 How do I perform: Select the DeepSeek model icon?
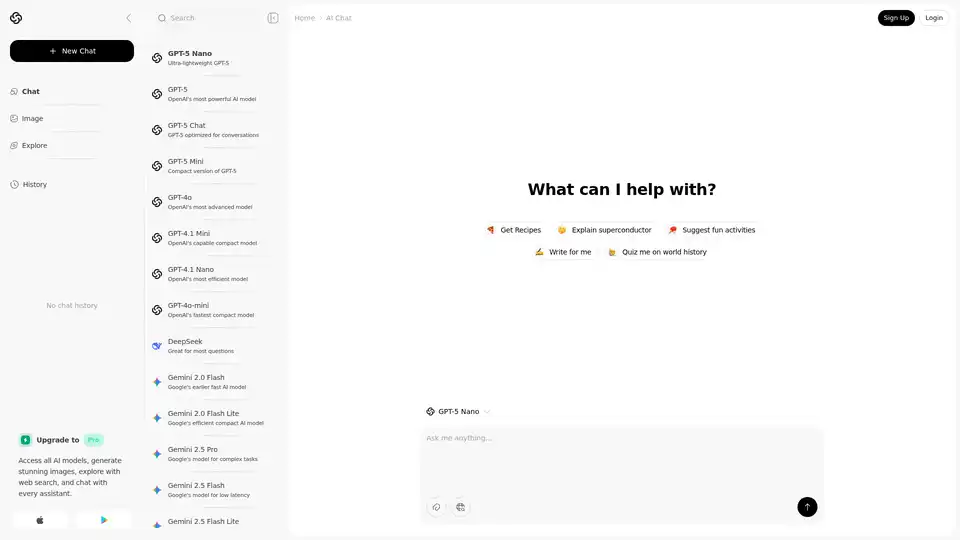tap(157, 346)
